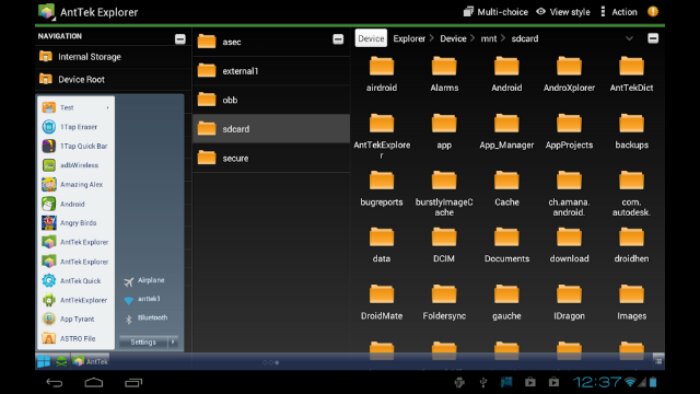Viewport: 700px width, 394px height.
Task: Open the com.autodesk folder
Action: point(632,180)
